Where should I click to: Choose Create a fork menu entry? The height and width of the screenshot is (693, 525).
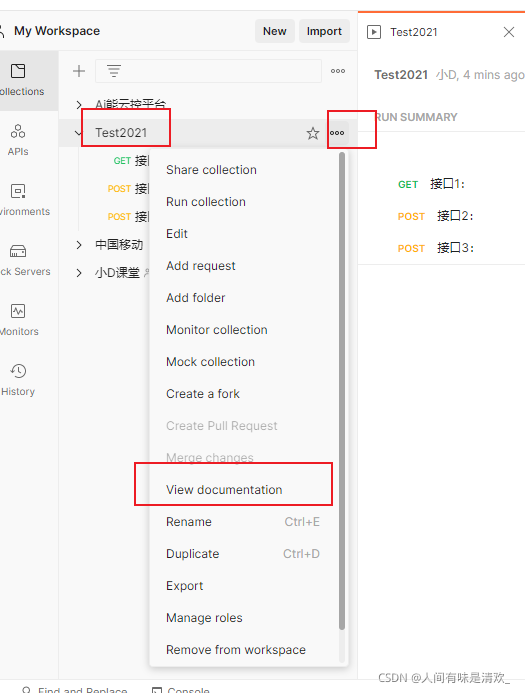click(203, 394)
